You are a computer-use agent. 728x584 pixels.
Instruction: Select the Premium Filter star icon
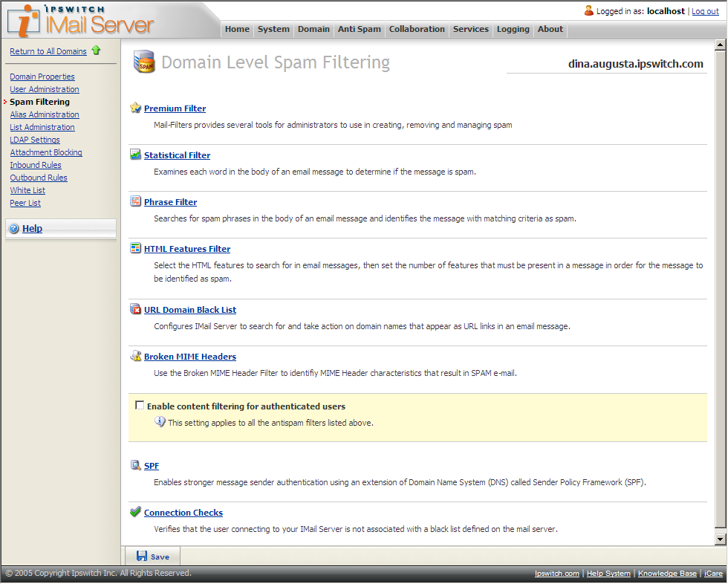[x=136, y=107]
